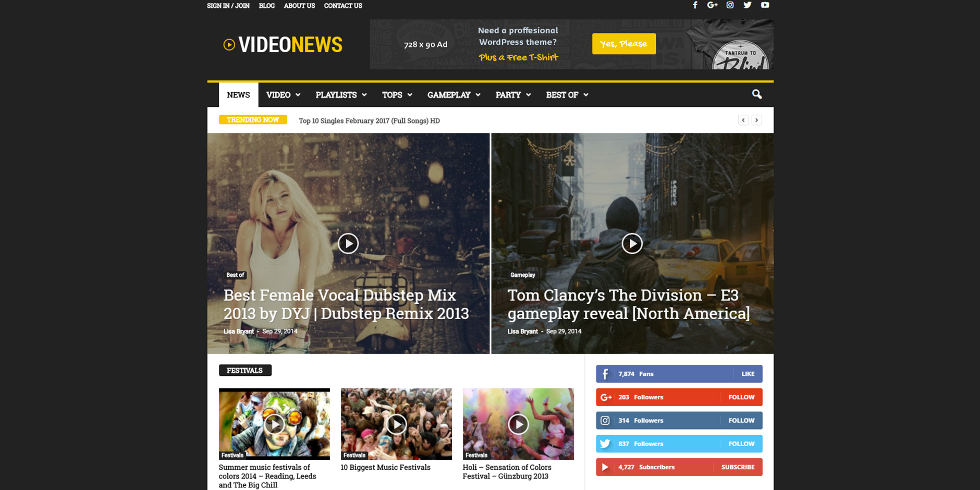980x490 pixels.
Task: Open Lisa Bryant author link on Division post
Action: [x=523, y=331]
